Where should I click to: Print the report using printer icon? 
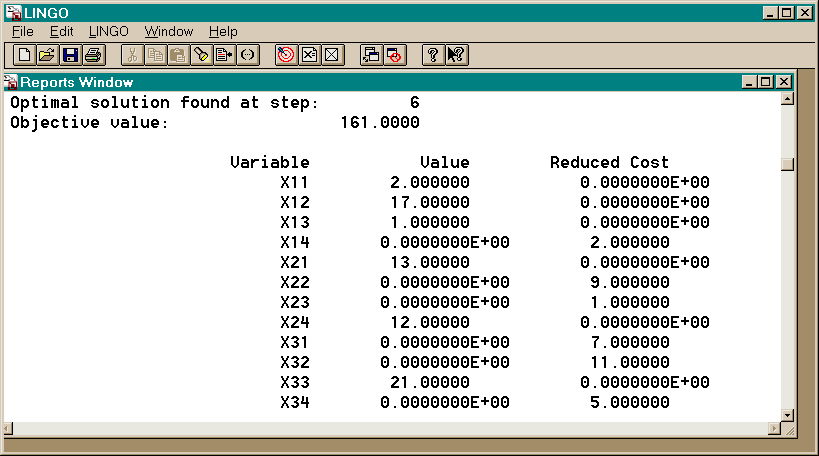[93, 55]
